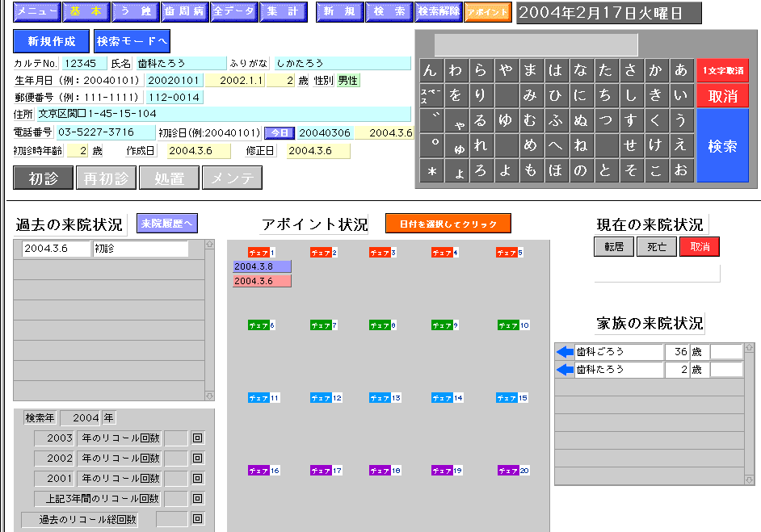
Task: Click the down arrow of family list scrollbar
Action: pos(750,480)
